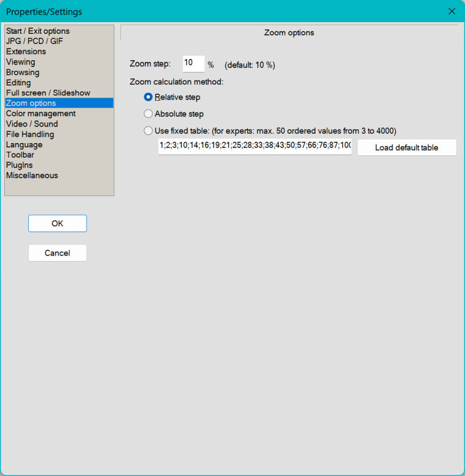Click the Zoom step input field
This screenshot has height=476, width=465.
pos(193,64)
